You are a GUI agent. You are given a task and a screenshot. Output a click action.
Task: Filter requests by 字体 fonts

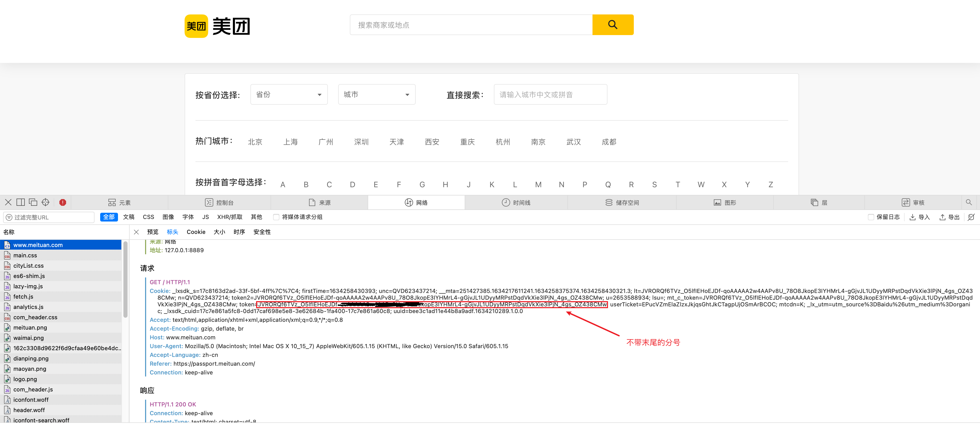pyautogui.click(x=188, y=217)
